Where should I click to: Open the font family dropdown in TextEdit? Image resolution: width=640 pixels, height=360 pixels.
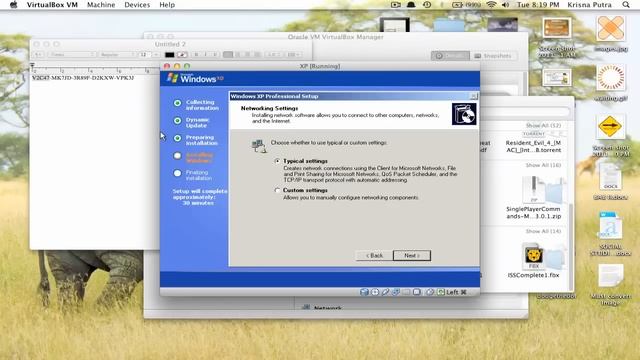(x=71, y=55)
